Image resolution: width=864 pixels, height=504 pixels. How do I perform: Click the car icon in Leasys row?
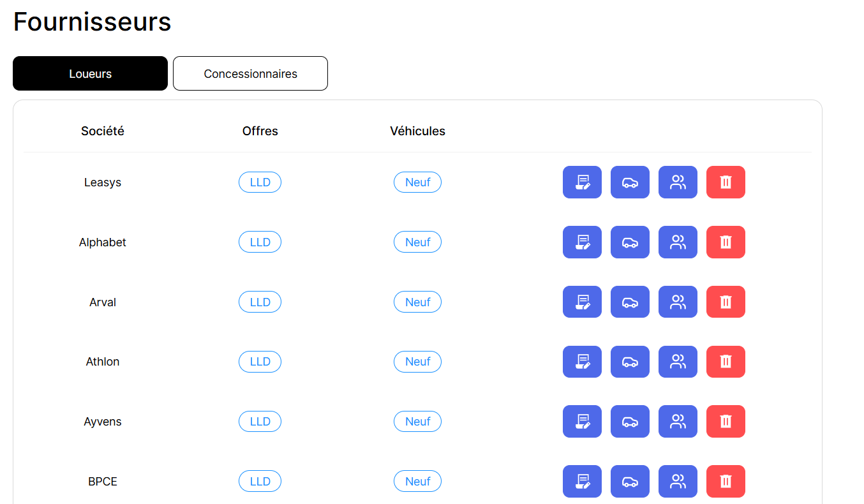click(x=630, y=182)
